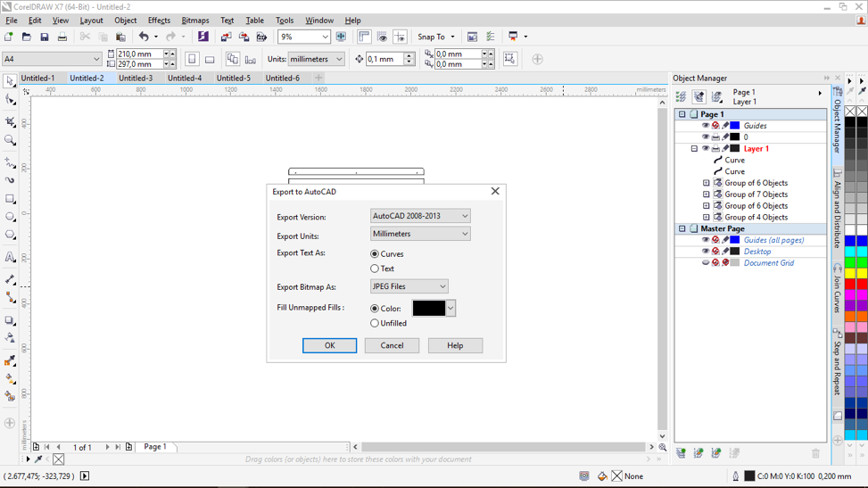Click the Save icon
The width and height of the screenshot is (868, 488).
click(x=45, y=37)
